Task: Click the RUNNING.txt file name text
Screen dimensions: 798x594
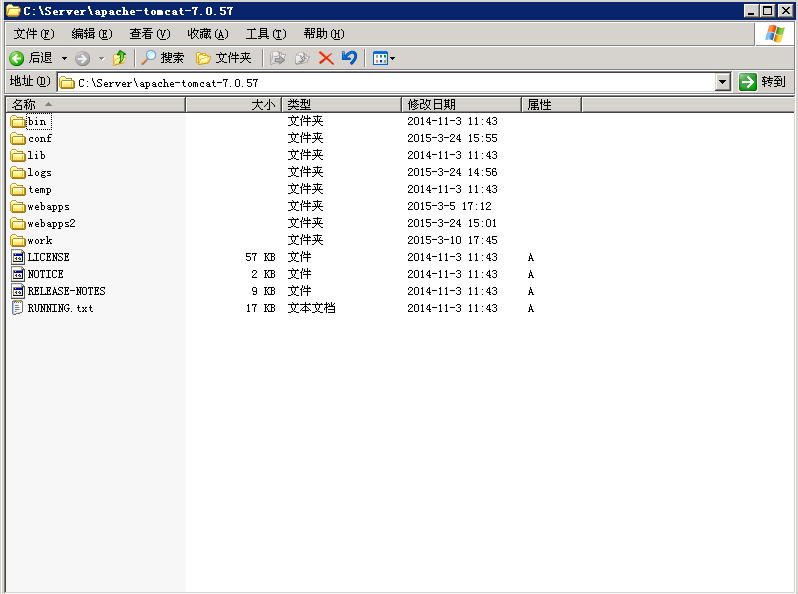Action: (61, 308)
